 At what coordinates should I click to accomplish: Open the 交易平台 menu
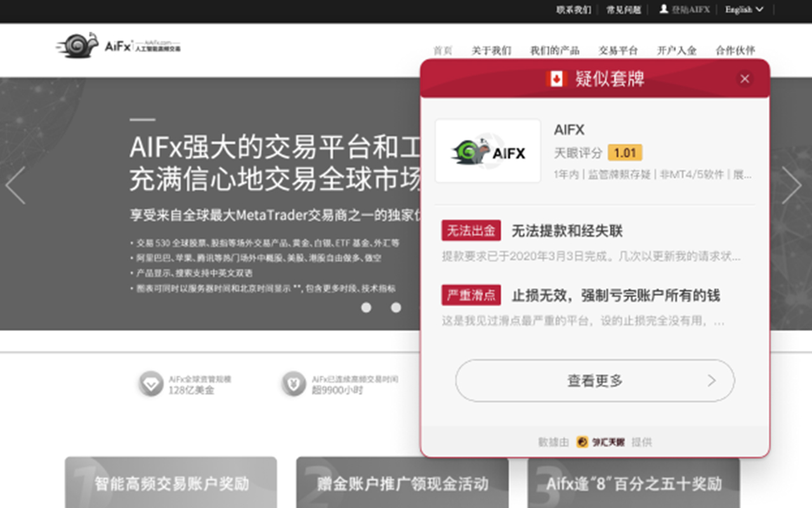point(619,50)
